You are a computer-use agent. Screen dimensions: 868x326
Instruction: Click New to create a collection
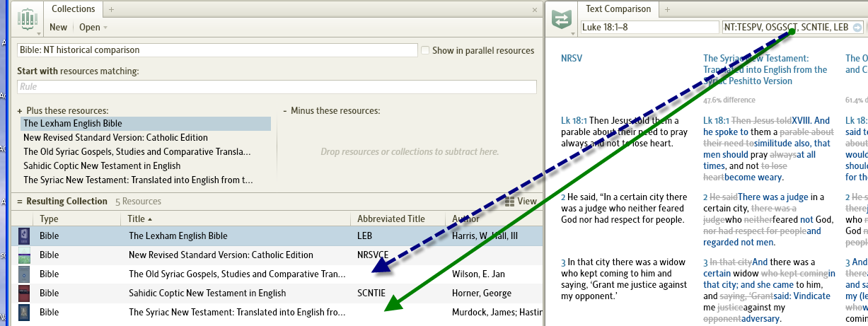click(x=58, y=28)
